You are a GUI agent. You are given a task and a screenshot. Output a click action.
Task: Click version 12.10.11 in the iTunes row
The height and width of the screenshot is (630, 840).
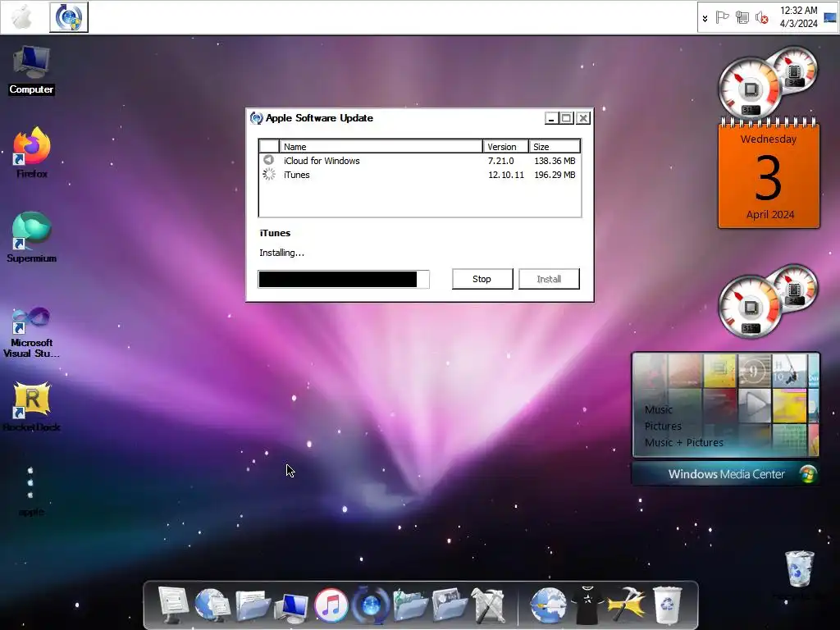pyautogui.click(x=505, y=175)
